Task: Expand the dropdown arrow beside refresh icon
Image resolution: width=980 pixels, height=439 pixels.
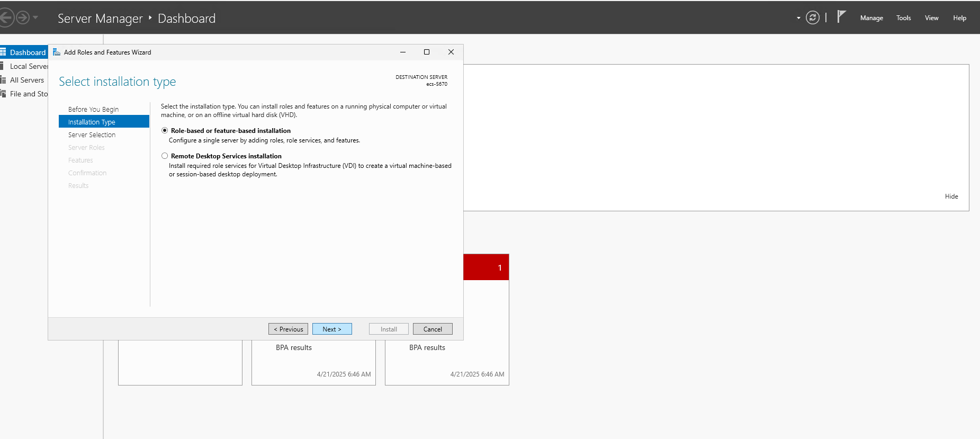Action: 798,18
